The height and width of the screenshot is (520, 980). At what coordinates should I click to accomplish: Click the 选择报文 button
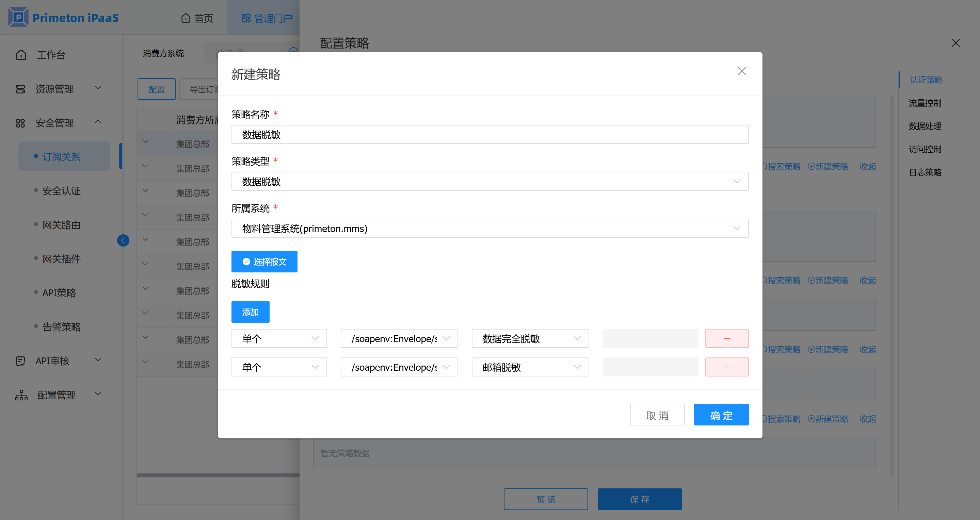click(x=264, y=262)
